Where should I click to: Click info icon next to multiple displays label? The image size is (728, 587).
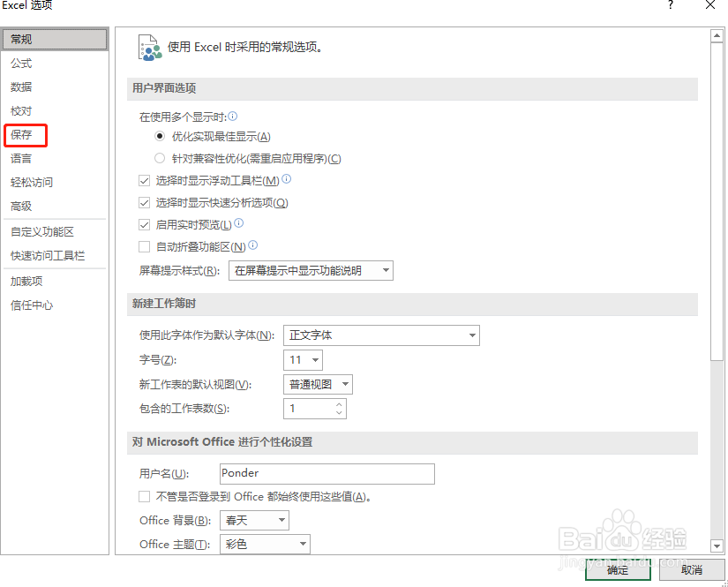click(233, 117)
